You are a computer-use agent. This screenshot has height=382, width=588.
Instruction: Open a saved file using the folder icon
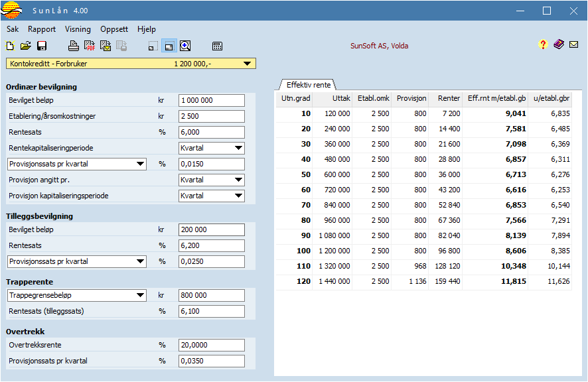pos(26,46)
